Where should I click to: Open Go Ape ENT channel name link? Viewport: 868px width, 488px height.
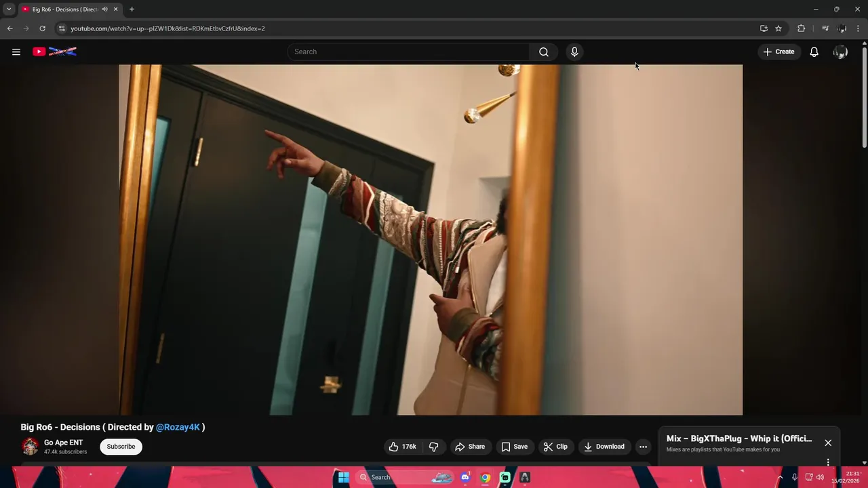click(x=63, y=443)
